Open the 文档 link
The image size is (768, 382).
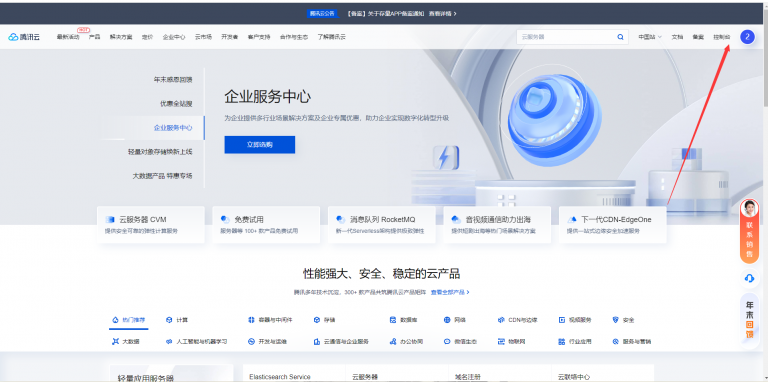coord(677,37)
